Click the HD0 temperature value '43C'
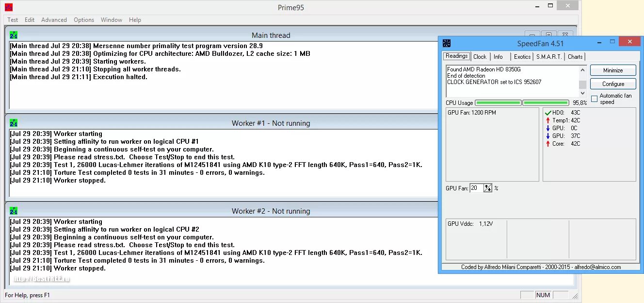644x303 pixels. (575, 113)
